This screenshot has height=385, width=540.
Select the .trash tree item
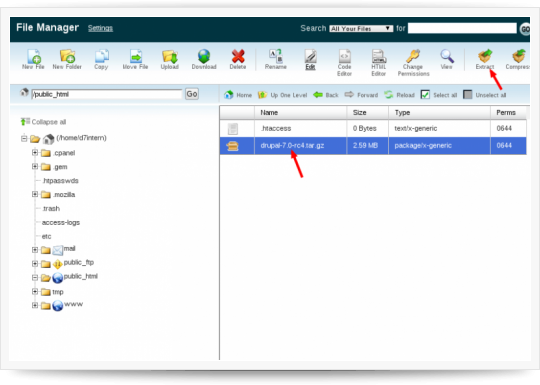pyautogui.click(x=51, y=209)
